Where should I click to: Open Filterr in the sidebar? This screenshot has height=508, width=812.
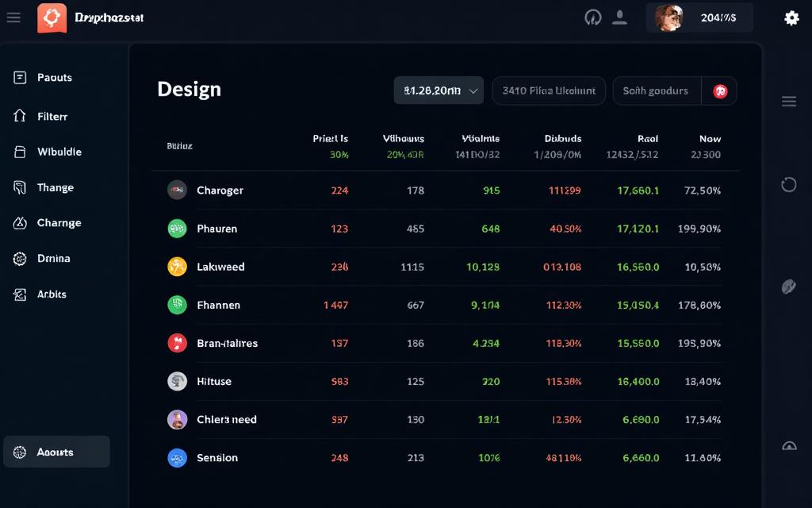(x=52, y=117)
